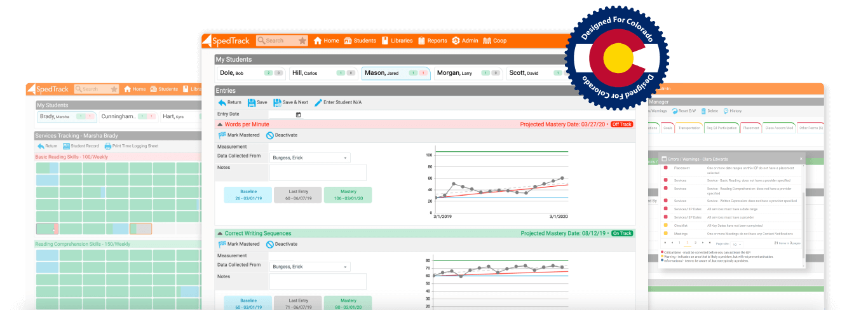
Task: Switch to Transportation tab in right window
Action: pos(691,128)
